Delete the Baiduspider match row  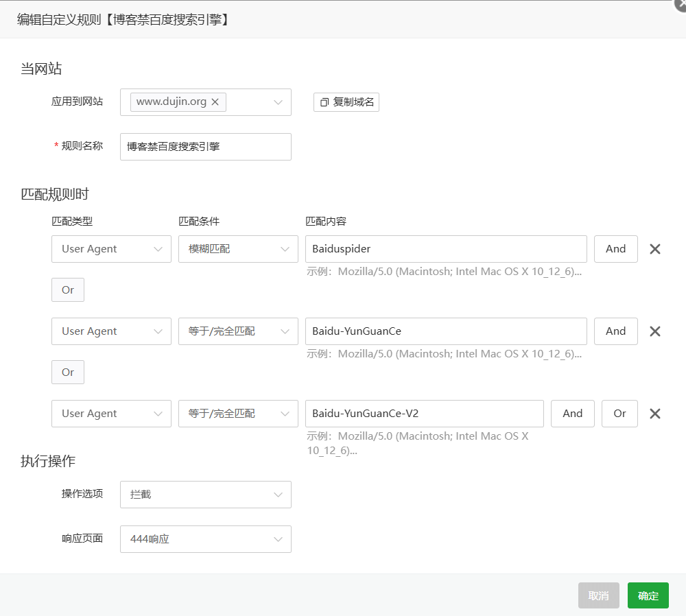[x=655, y=249]
